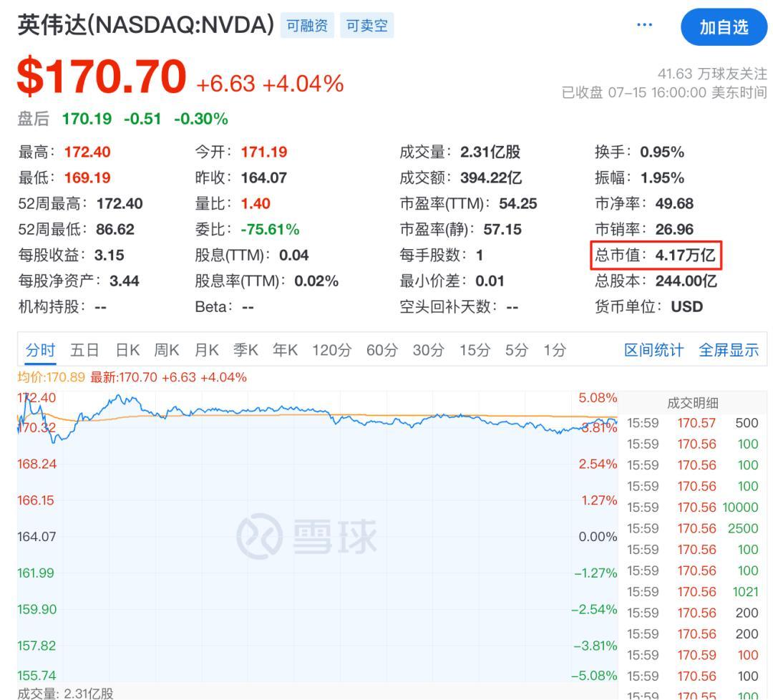
Task: Open the 区间统计 link
Action: tap(653, 350)
